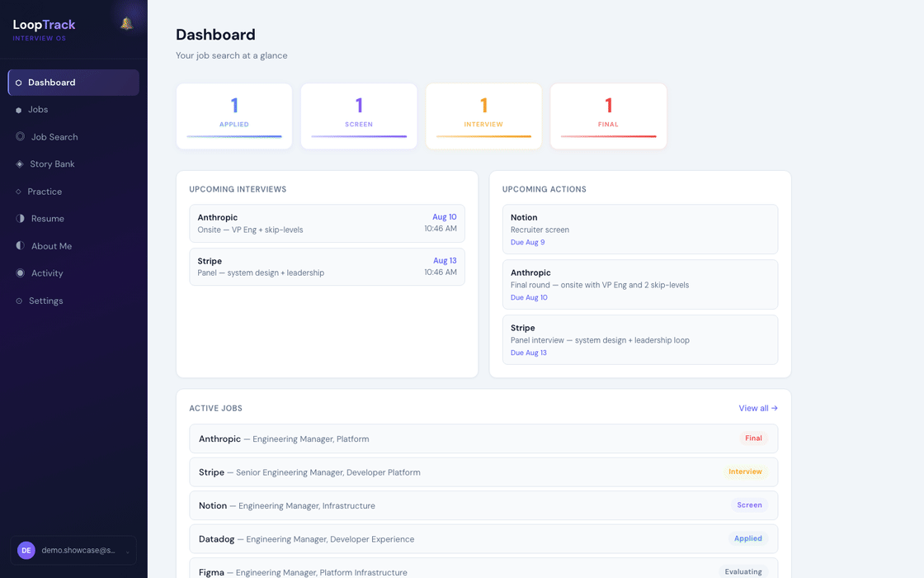Open the Activity page
The image size is (924, 578).
[73, 273]
